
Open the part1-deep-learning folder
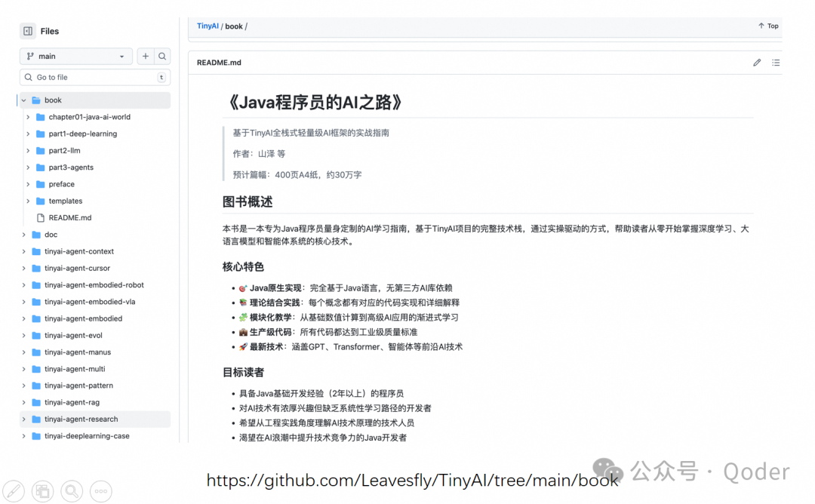coord(83,134)
